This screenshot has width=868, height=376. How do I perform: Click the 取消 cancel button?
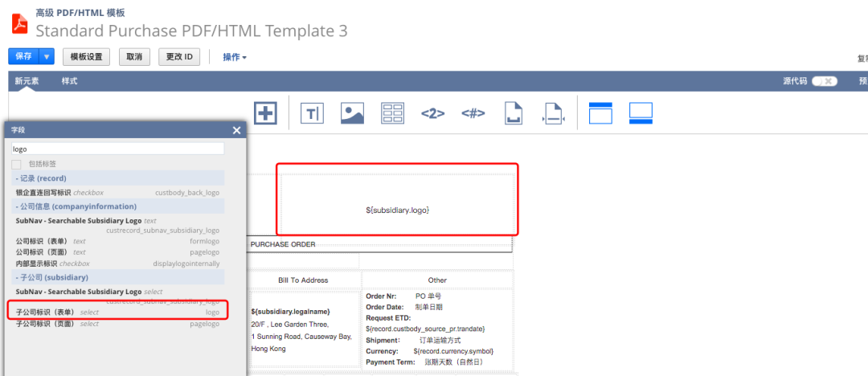point(134,56)
